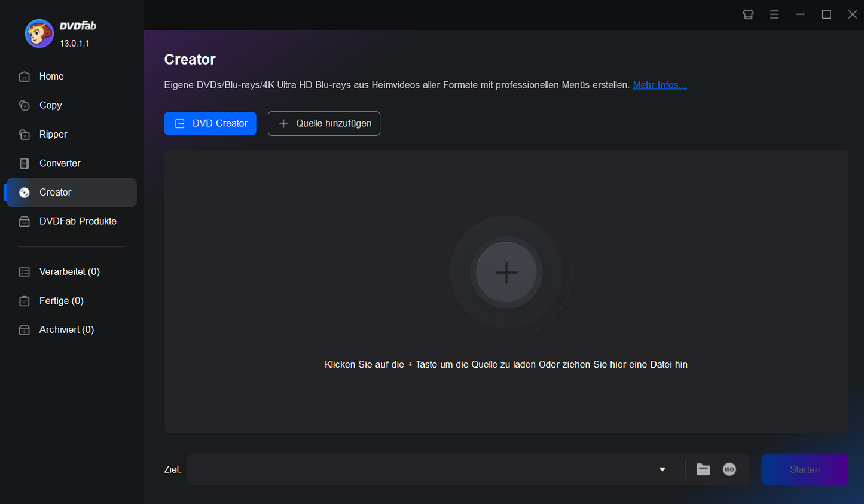Click the DVDFab mascot logo

(x=39, y=33)
